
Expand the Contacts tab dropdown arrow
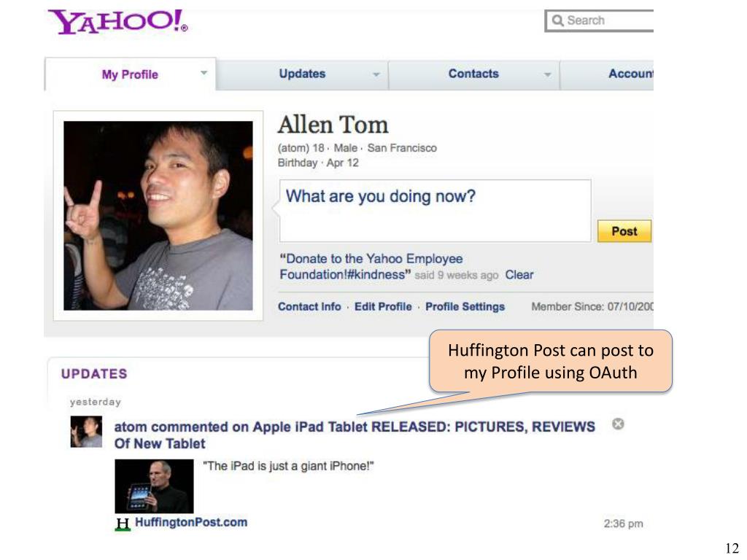[x=548, y=75]
